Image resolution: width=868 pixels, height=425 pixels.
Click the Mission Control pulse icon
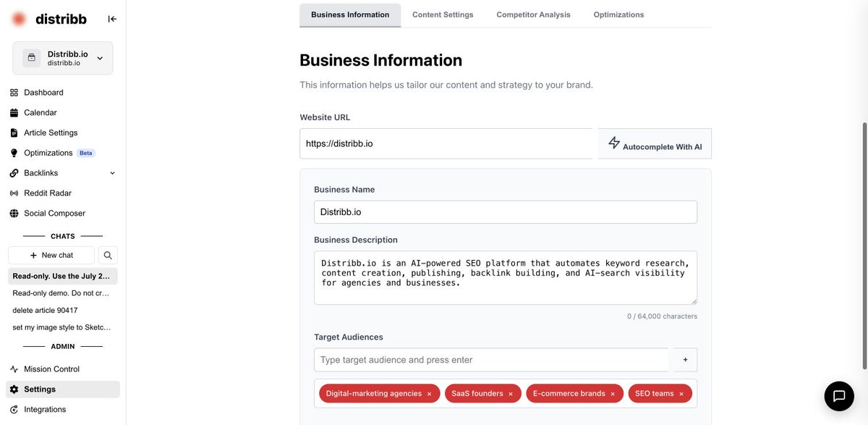pyautogui.click(x=14, y=369)
